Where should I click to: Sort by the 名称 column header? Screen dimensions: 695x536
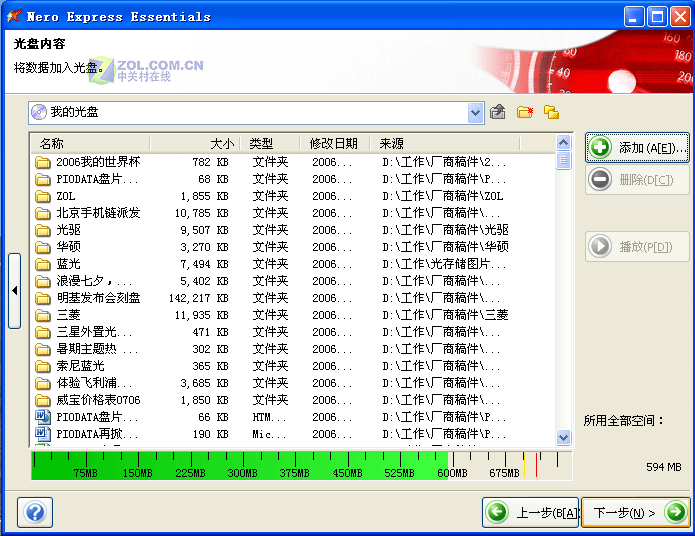click(x=90, y=144)
